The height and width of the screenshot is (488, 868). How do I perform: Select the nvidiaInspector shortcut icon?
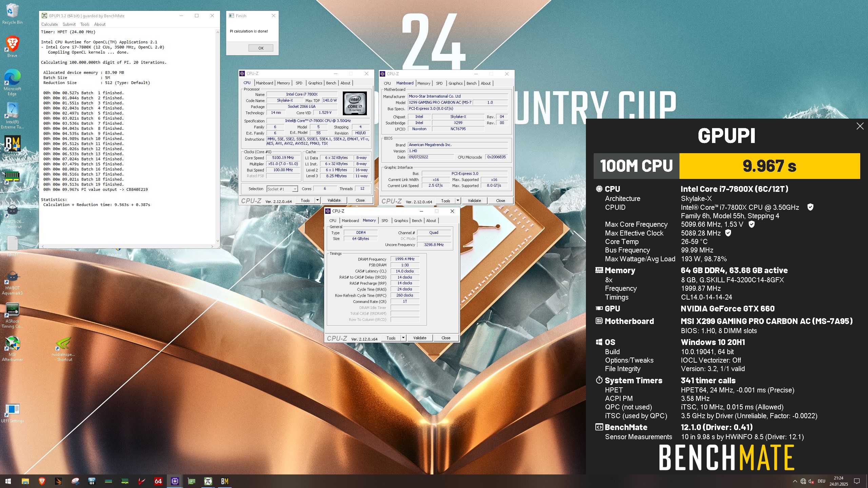pos(63,348)
